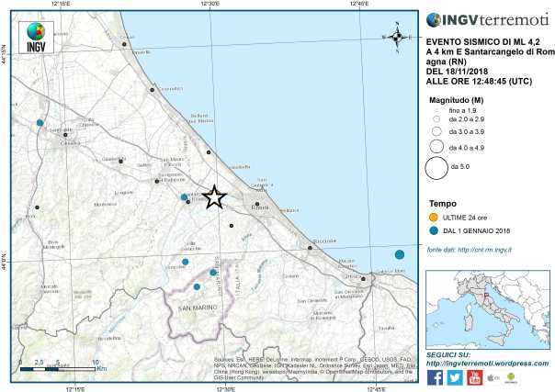Click the Apple iOS app icon
The width and height of the screenshot is (555, 392).
click(x=494, y=377)
